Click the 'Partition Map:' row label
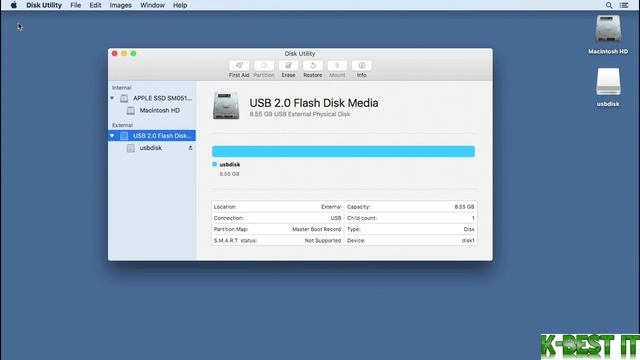 pyautogui.click(x=231, y=229)
